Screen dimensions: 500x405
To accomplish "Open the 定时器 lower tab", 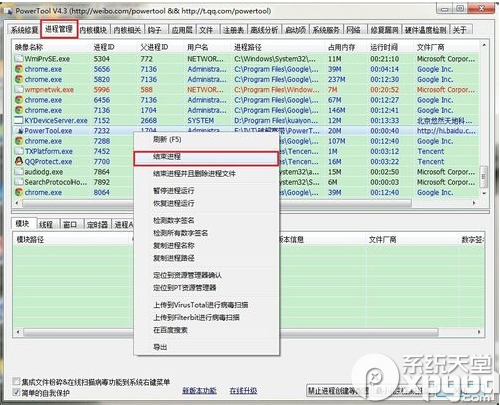I will click(97, 224).
